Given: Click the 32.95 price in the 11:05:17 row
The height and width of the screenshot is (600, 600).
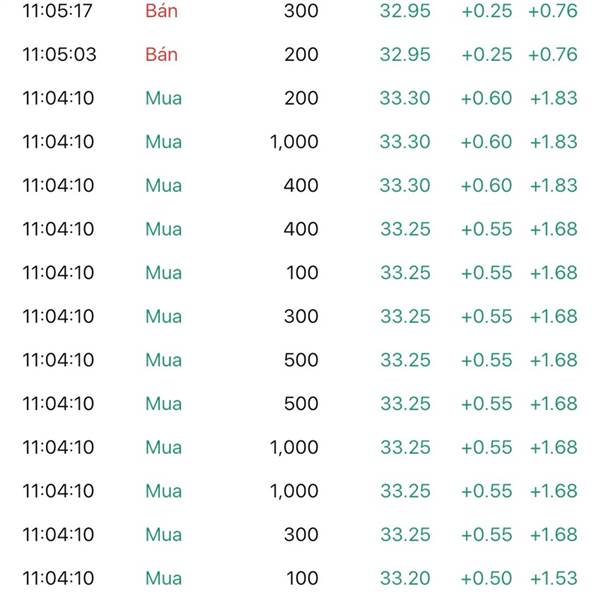Looking at the screenshot, I should (405, 11).
